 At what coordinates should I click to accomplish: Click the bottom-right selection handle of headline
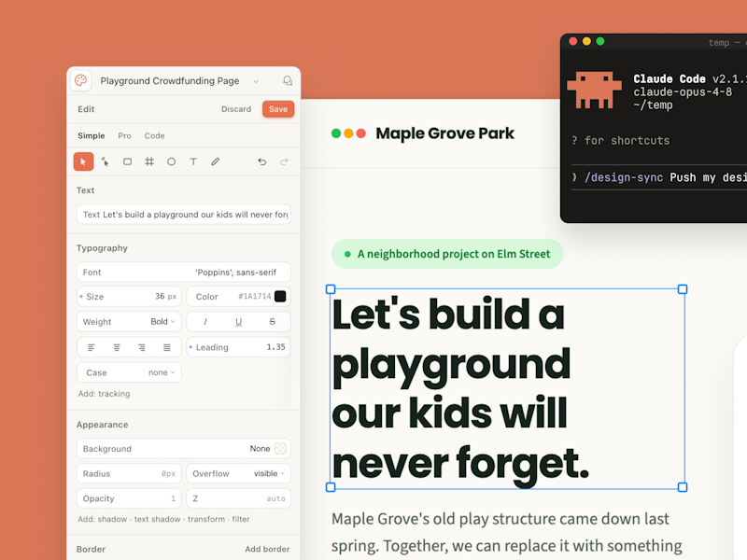pos(683,487)
